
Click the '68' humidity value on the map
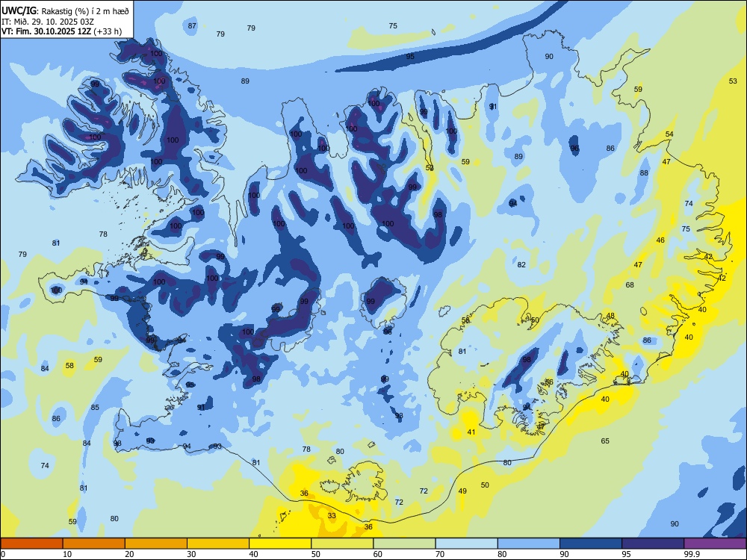coord(630,284)
